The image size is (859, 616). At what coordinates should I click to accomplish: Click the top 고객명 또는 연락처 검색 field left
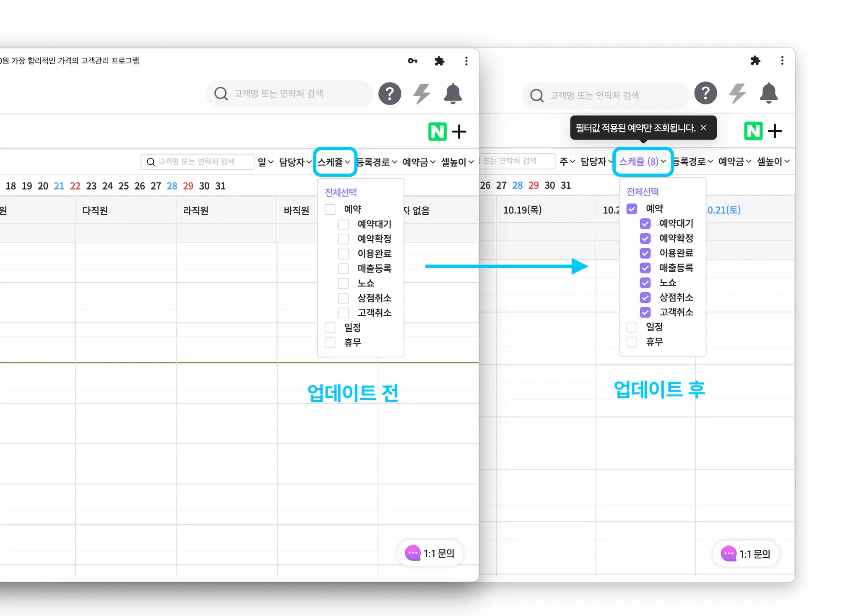pos(289,94)
